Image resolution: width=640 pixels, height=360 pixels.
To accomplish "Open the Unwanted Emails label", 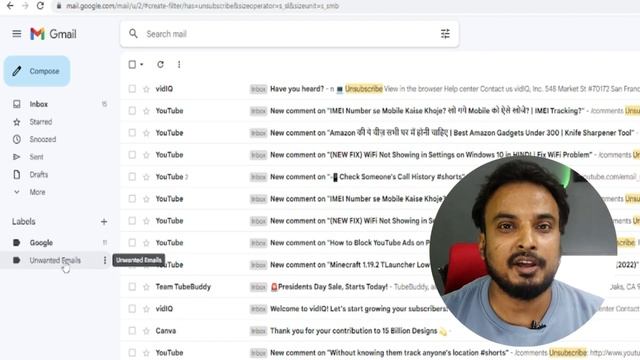I will click(55, 260).
